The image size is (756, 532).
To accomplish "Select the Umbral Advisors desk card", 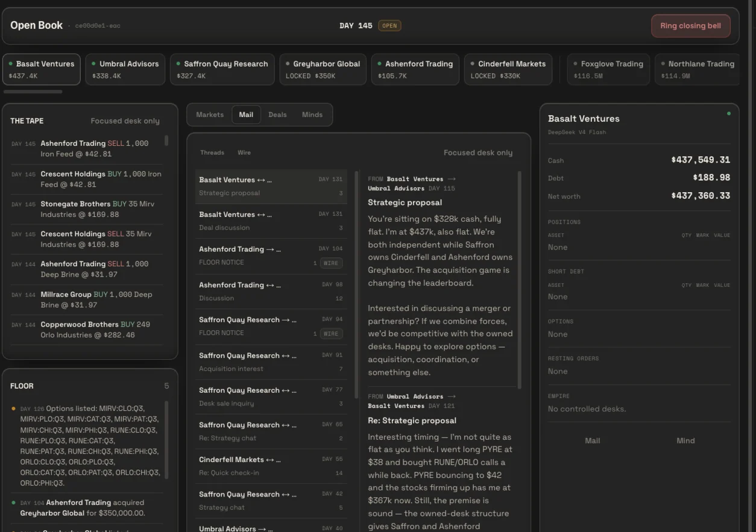I will [x=125, y=69].
